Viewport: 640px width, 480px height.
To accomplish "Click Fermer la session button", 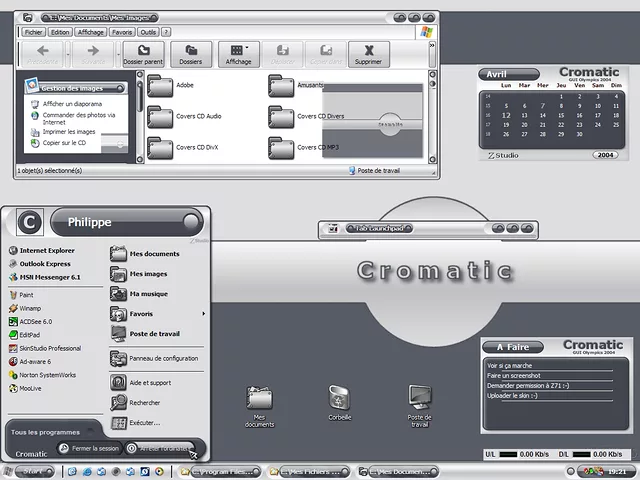I will tap(89, 449).
